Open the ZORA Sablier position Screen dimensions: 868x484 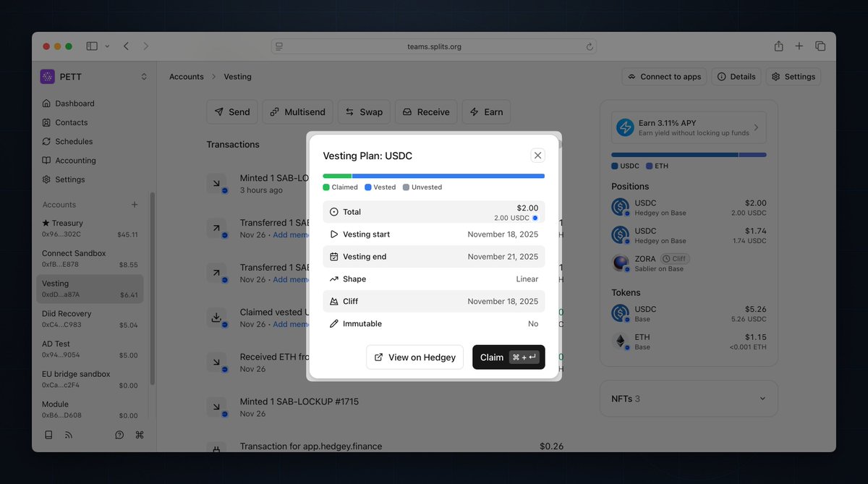click(x=689, y=263)
